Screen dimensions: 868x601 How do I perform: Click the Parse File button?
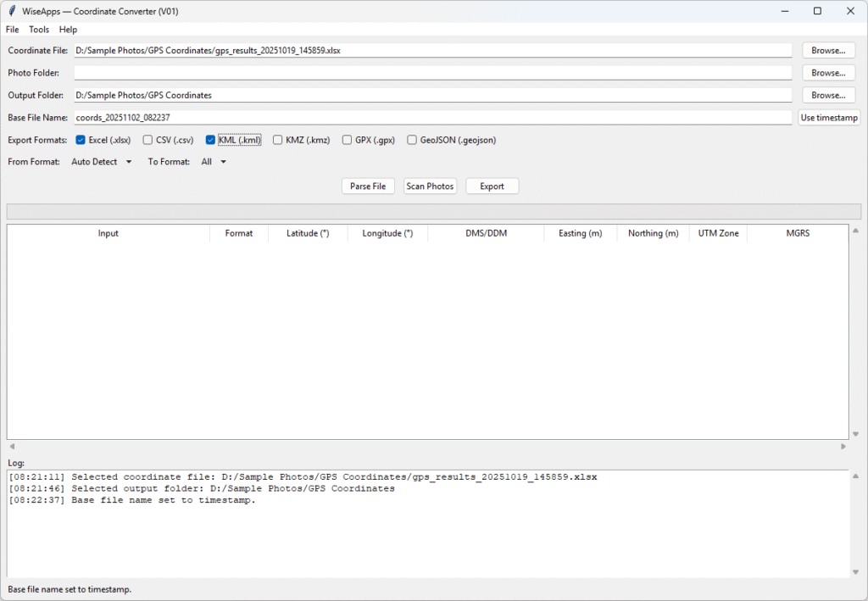[x=368, y=186]
